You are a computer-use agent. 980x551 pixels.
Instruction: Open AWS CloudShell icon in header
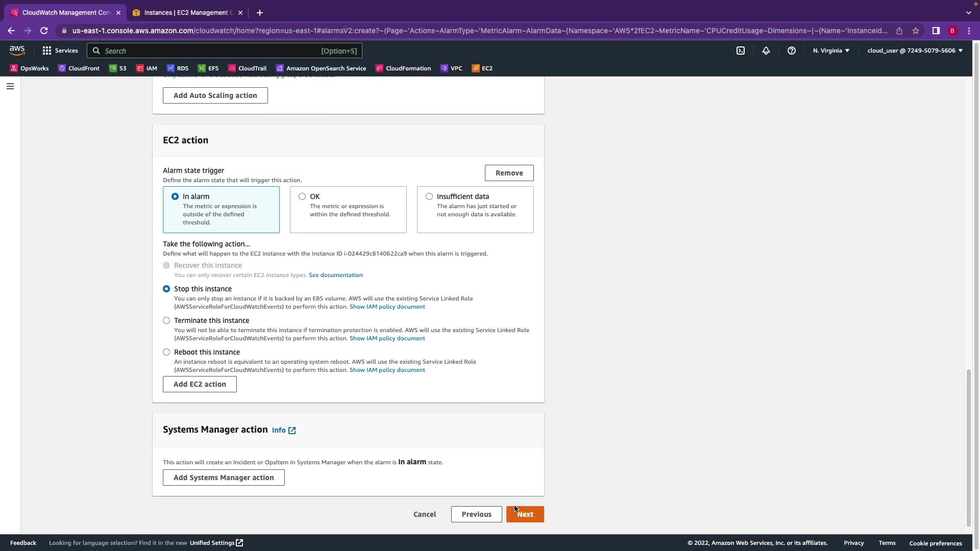click(741, 51)
